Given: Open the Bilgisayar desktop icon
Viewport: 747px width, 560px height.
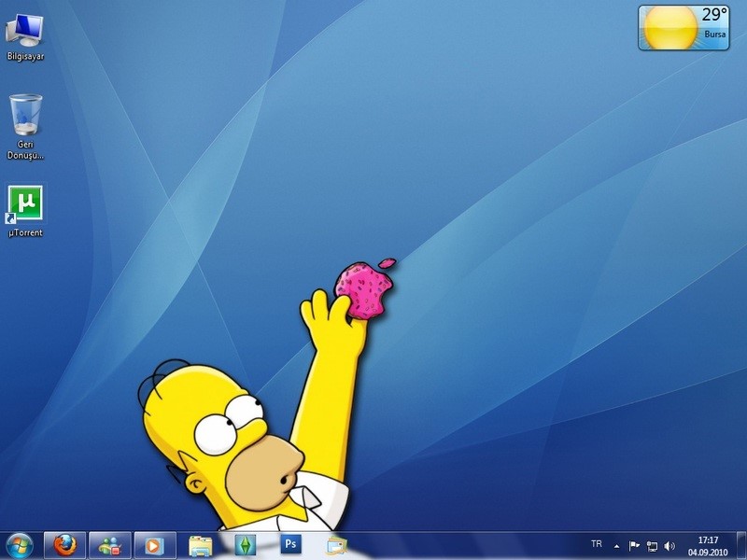Looking at the screenshot, I should [25, 37].
